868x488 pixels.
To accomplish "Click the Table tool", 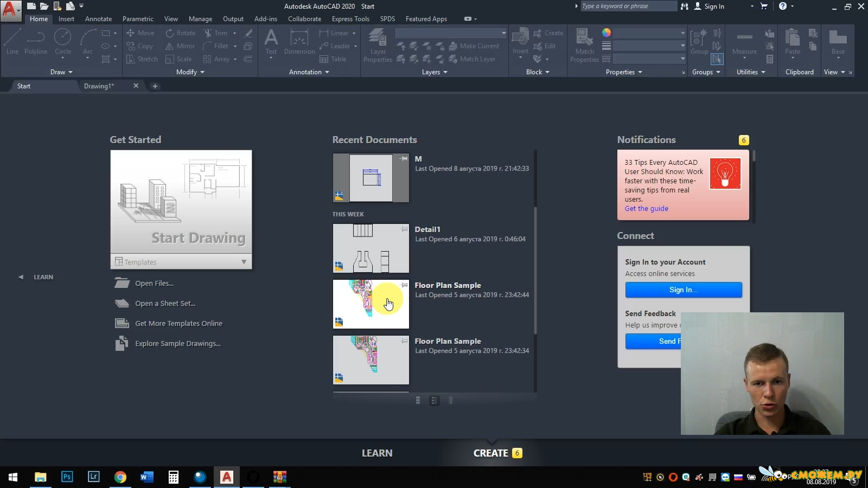I will click(333, 59).
